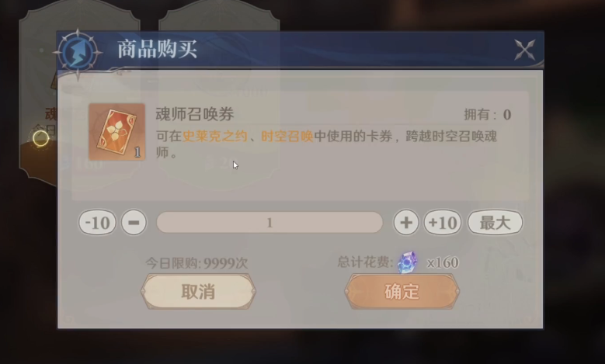The height and width of the screenshot is (364, 605).
Task: Click the 魂师召唤券 item name
Action: (195, 114)
